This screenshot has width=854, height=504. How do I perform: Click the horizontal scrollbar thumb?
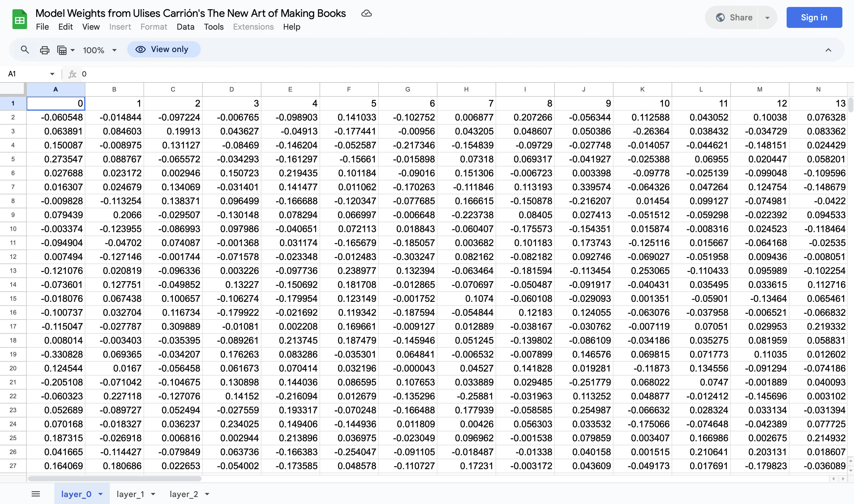[x=114, y=479]
